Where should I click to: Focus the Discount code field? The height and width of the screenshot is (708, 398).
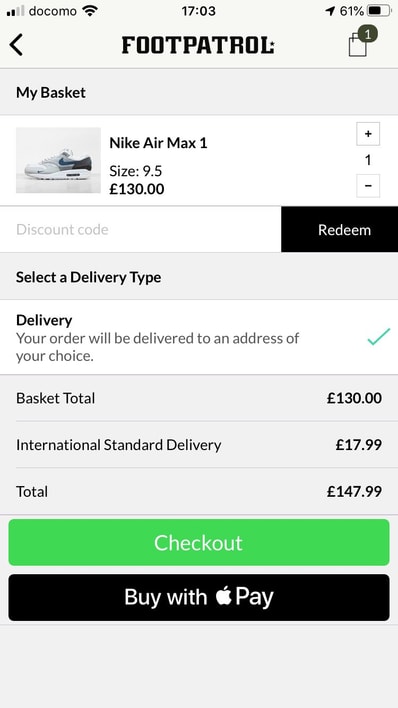click(x=140, y=229)
